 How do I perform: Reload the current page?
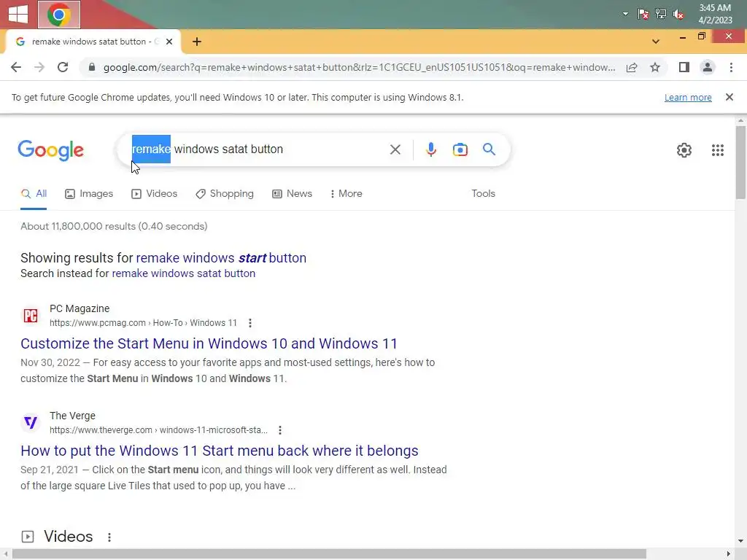(63, 67)
